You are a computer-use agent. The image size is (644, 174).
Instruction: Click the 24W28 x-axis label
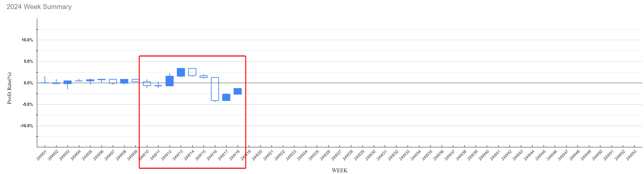(x=348, y=155)
